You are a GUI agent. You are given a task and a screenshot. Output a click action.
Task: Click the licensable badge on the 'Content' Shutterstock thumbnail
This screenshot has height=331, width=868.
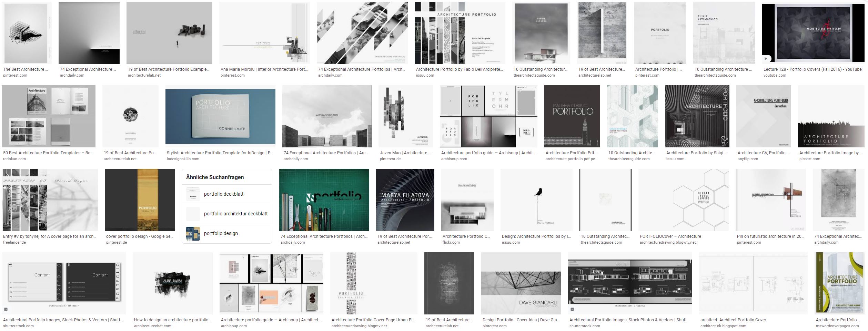click(6, 309)
